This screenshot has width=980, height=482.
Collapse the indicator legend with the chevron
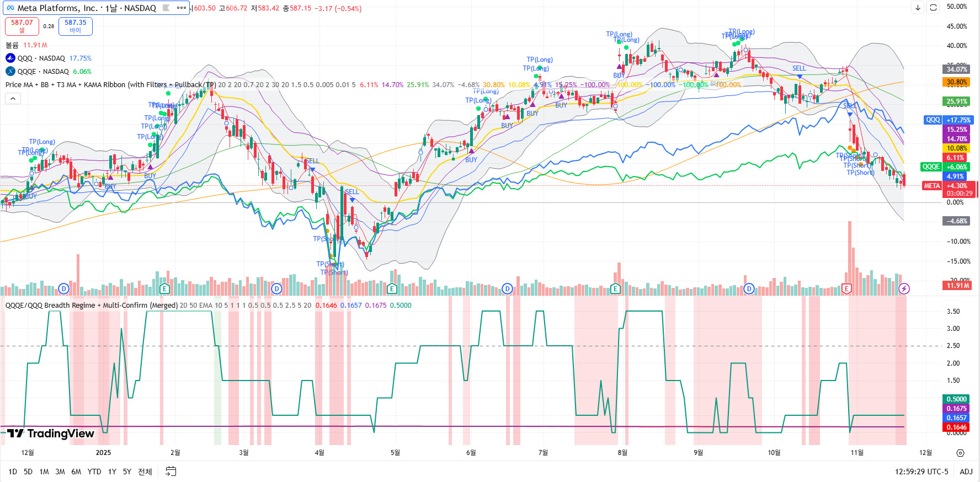(13, 98)
